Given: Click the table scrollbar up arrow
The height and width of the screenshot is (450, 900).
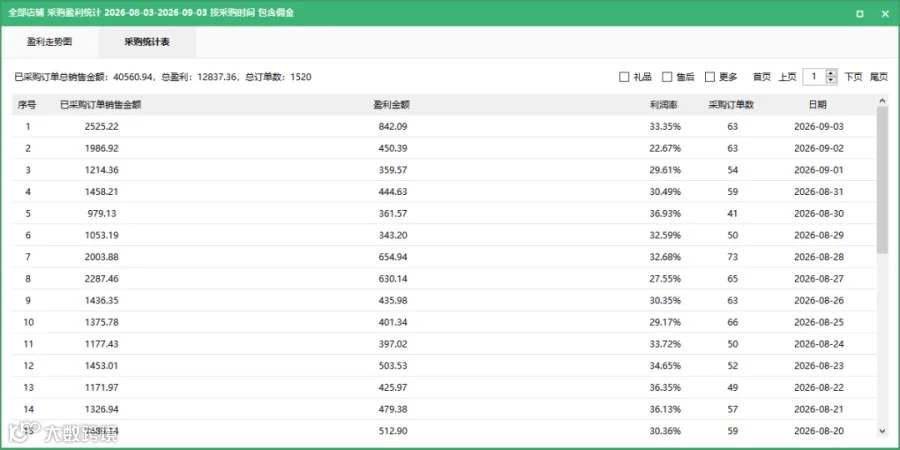Looking at the screenshot, I should point(883,101).
